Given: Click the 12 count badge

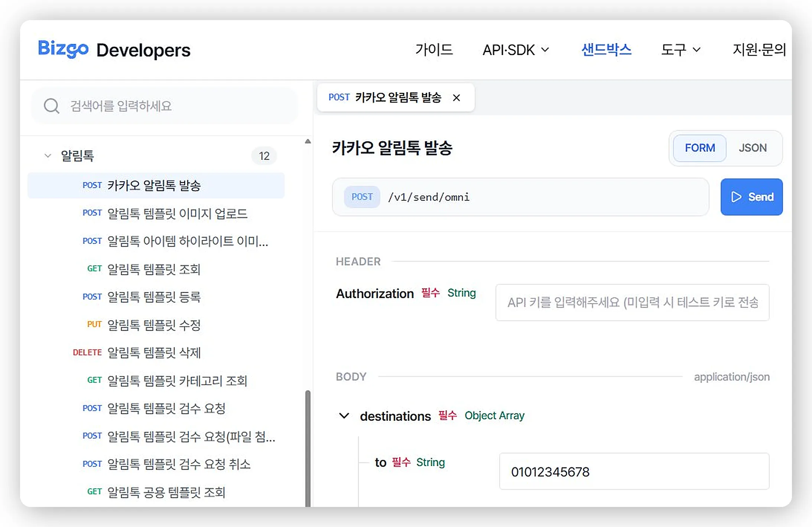Looking at the screenshot, I should coord(264,156).
